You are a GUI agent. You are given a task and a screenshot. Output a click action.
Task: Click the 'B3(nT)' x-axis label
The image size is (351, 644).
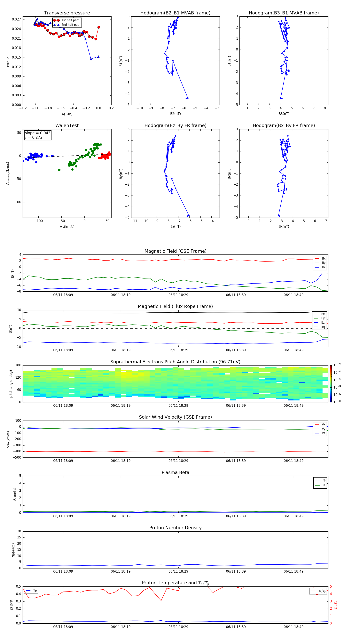coord(284,114)
